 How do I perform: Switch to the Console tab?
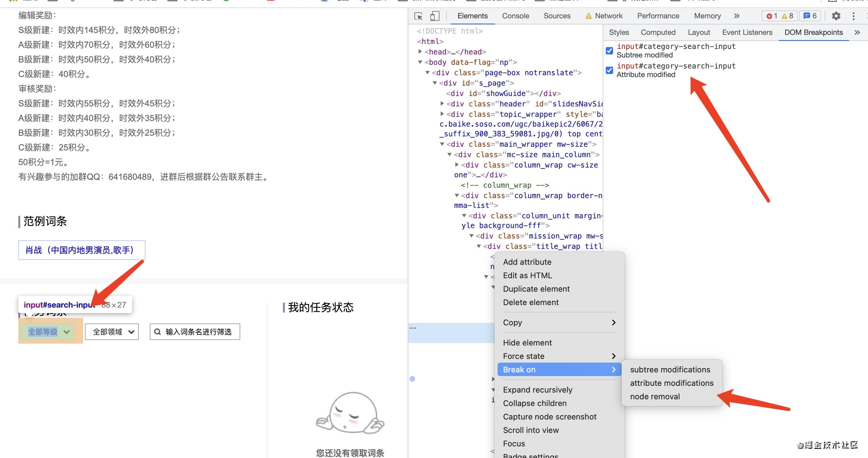point(515,16)
